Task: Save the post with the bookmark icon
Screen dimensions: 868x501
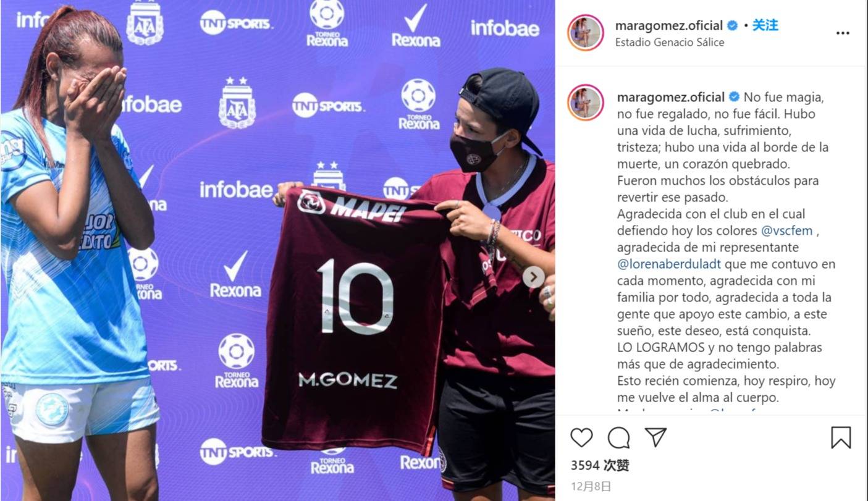Action: point(841,437)
